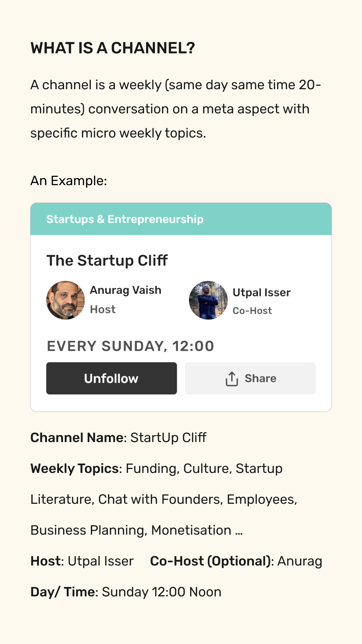This screenshot has height=644, width=362.
Task: Click the Host: Utpal Isser text
Action: click(x=82, y=561)
